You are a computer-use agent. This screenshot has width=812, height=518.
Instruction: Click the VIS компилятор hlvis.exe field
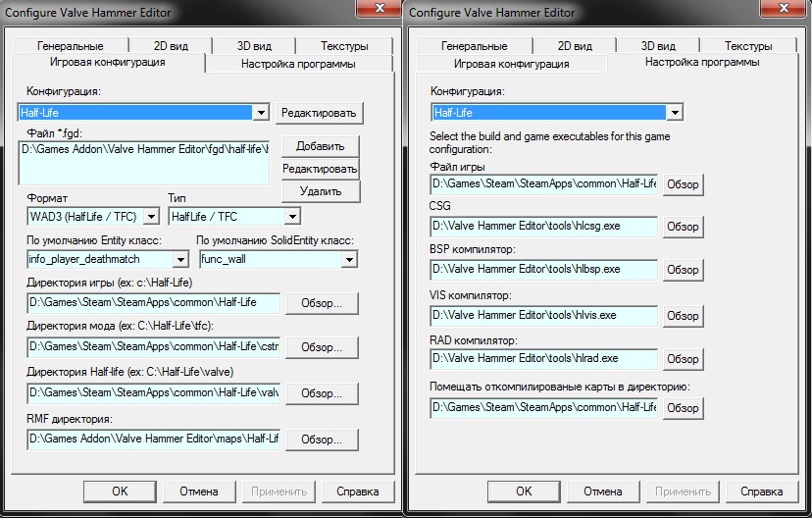543,316
